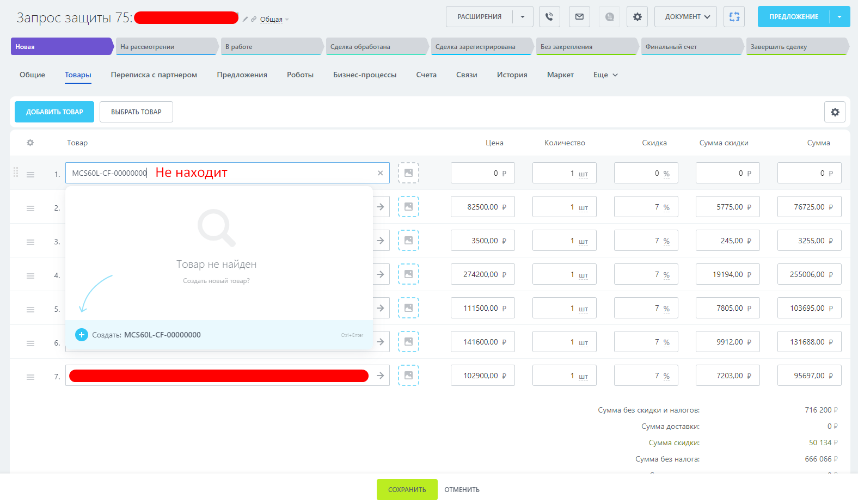Click image placeholder for 82500,00 row
This screenshot has width=858, height=504.
pos(408,207)
